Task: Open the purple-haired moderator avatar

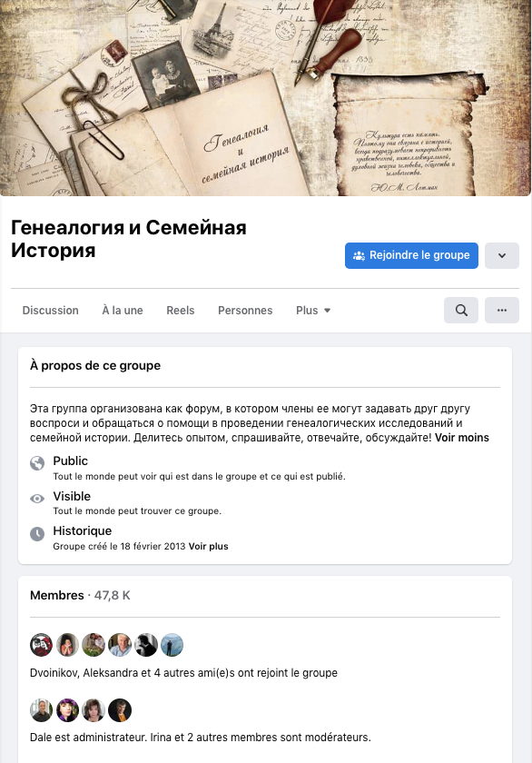Action: [67, 710]
